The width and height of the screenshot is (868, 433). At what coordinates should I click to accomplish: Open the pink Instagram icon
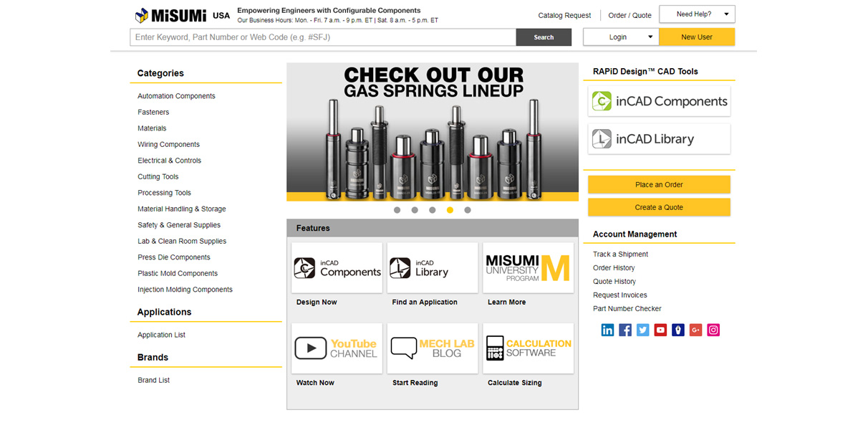(x=713, y=330)
